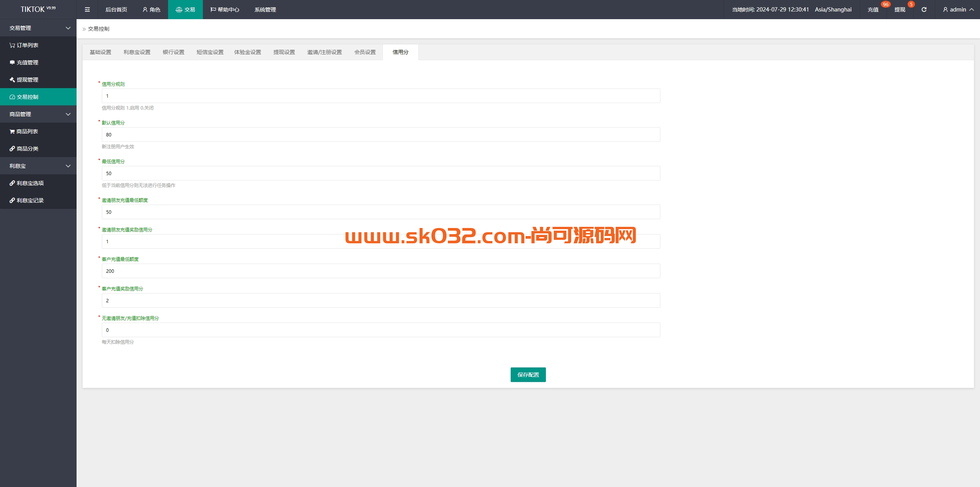Open the admin user menu
Screen dimensions: 980x487
click(x=958, y=10)
